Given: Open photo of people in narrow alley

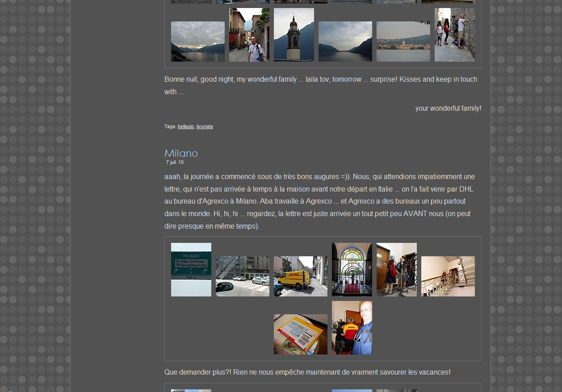Looking at the screenshot, I should pos(454,35).
